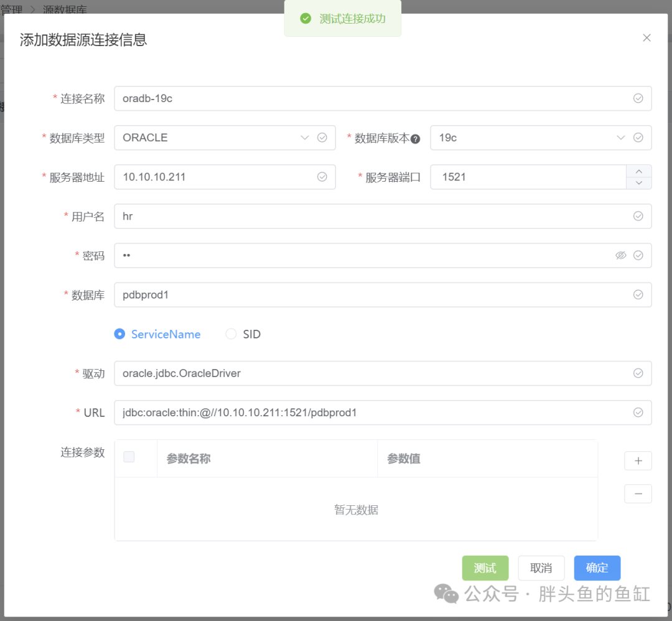Click the help icon beside 数据库版本
Screen dimensions: 672x621
point(416,139)
